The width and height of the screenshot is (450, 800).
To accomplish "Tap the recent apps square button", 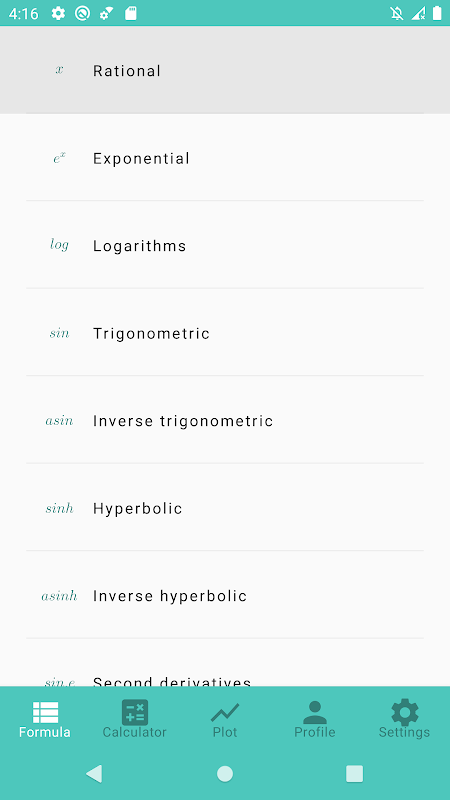I will pos(355,773).
